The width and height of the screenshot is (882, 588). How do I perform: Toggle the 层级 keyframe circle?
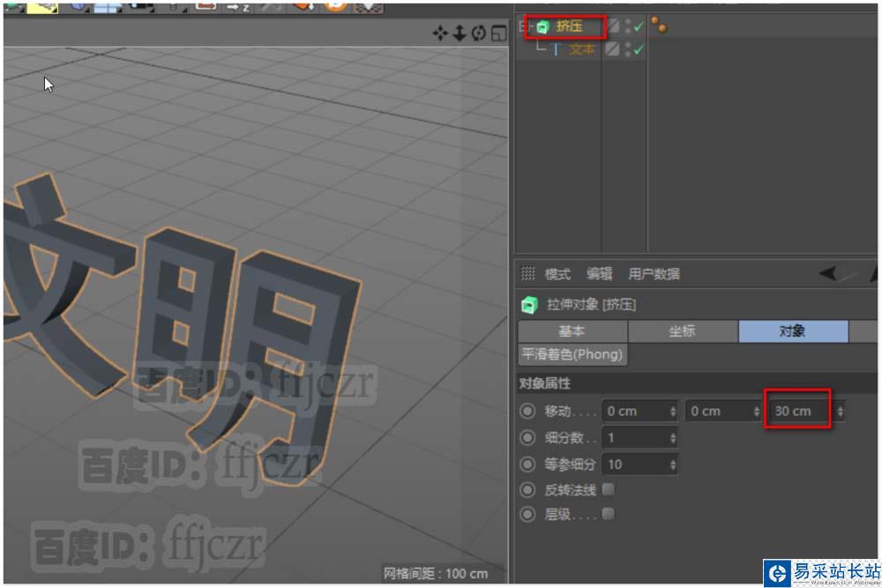[x=527, y=514]
